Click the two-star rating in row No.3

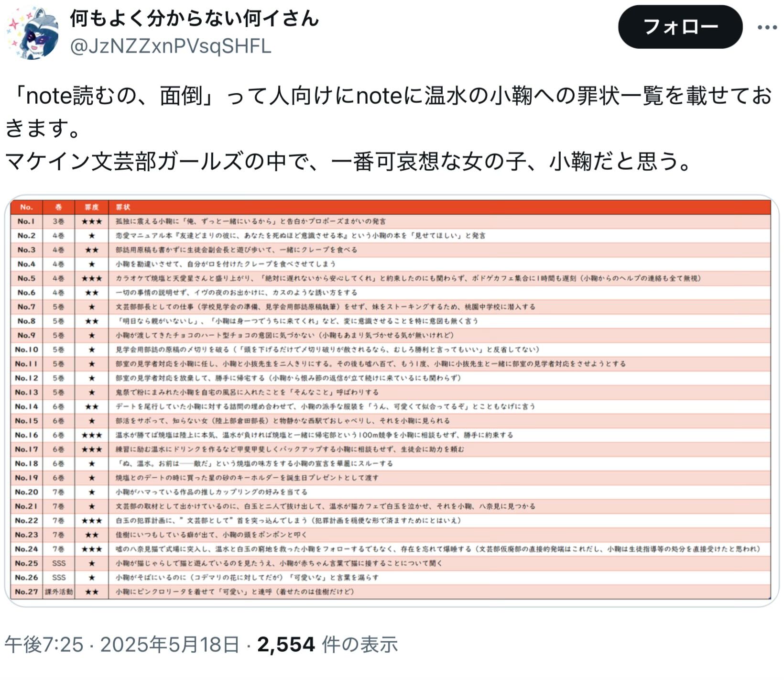91,250
